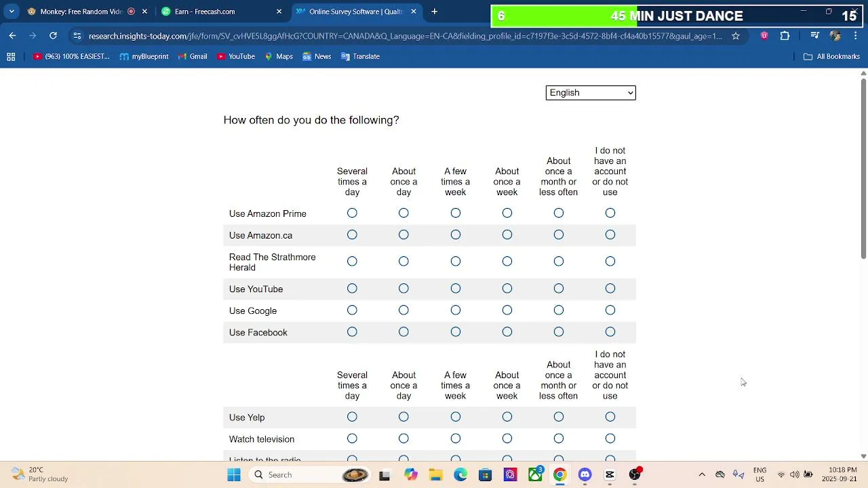The height and width of the screenshot is (488, 868).
Task: Open the All Bookmarks folder
Action: [x=831, y=57]
